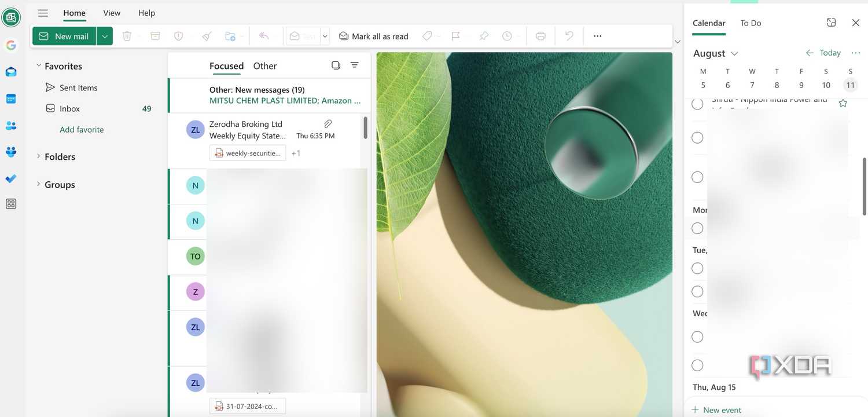The width and height of the screenshot is (868, 417).
Task: Click Add favorite link
Action: click(82, 130)
